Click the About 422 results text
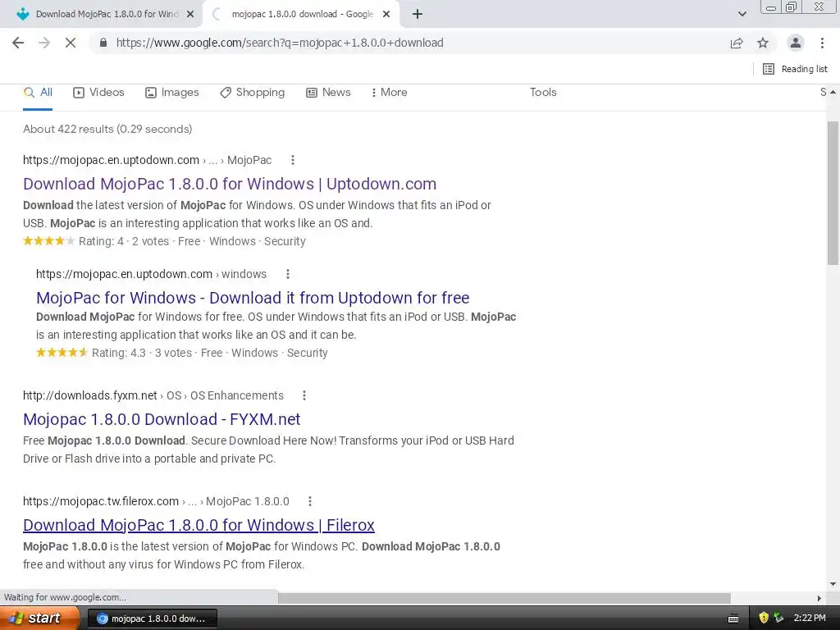The image size is (840, 630). click(x=107, y=129)
